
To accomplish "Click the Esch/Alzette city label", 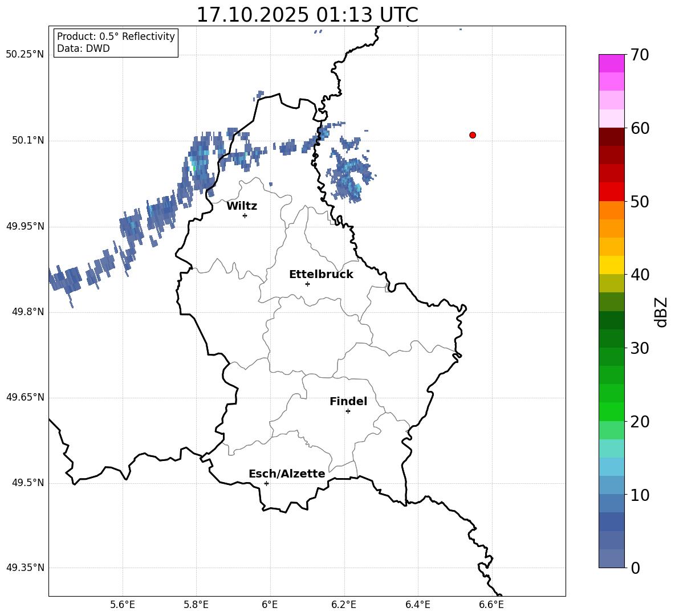I will (x=287, y=474).
